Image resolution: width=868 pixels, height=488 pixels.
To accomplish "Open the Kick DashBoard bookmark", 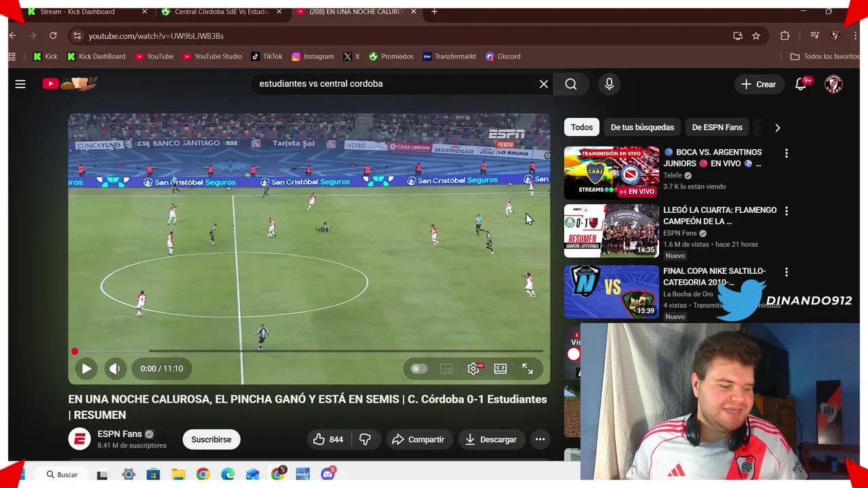I will tap(96, 56).
